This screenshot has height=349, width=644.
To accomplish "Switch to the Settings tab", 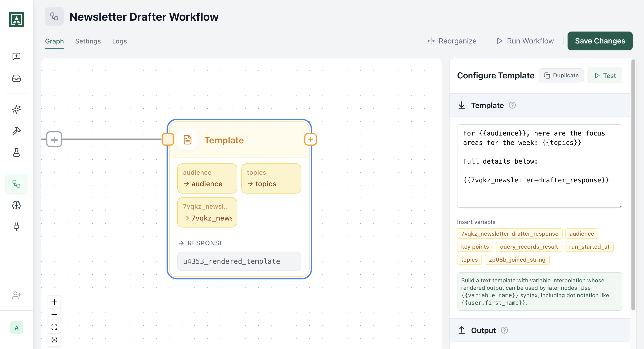I will [x=88, y=41].
